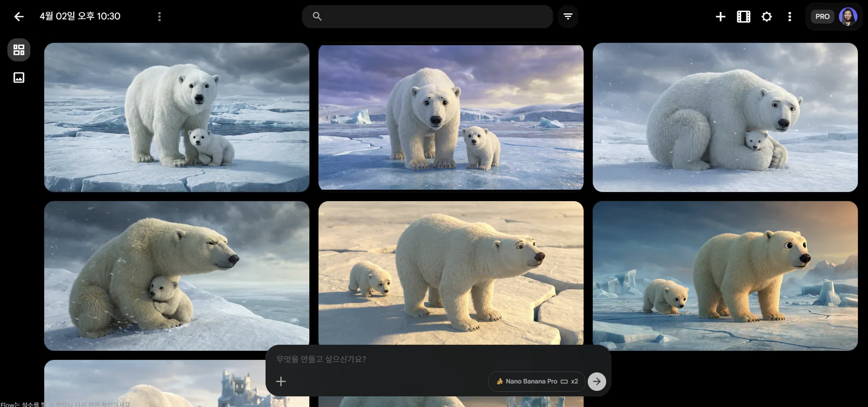868x407 pixels.
Task: Open Nano Banana Pro model selector
Action: pyautogui.click(x=537, y=381)
